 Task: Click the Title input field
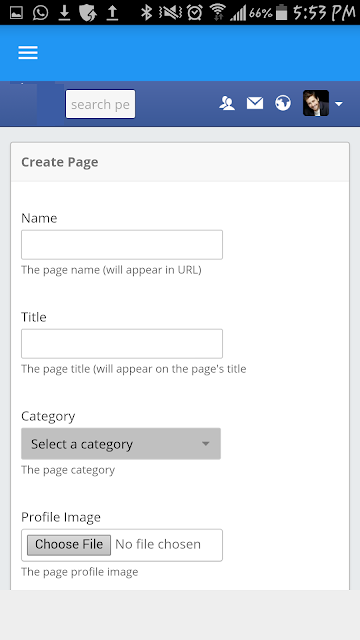click(x=122, y=344)
